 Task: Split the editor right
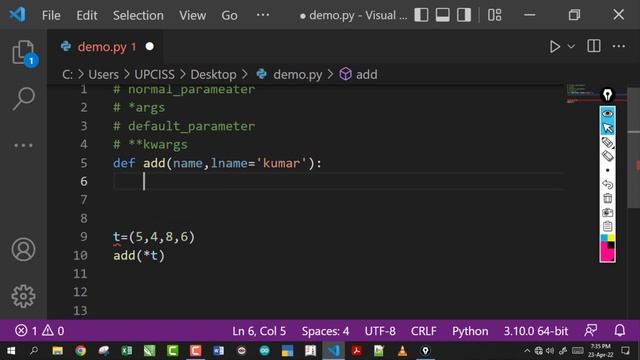[x=593, y=46]
